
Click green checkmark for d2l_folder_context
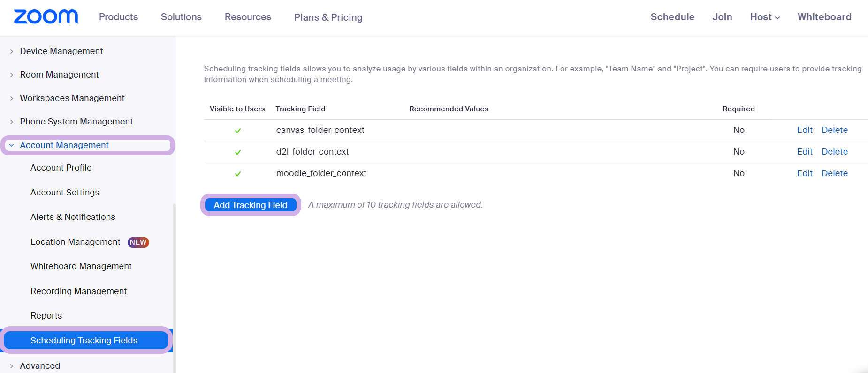238,152
